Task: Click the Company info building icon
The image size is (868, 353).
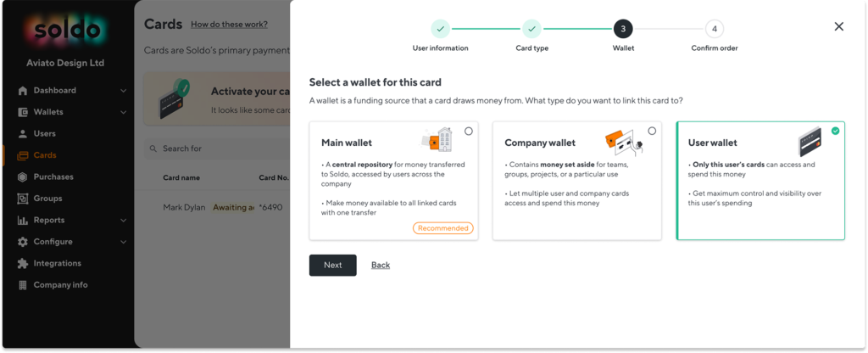Action: pyautogui.click(x=23, y=285)
